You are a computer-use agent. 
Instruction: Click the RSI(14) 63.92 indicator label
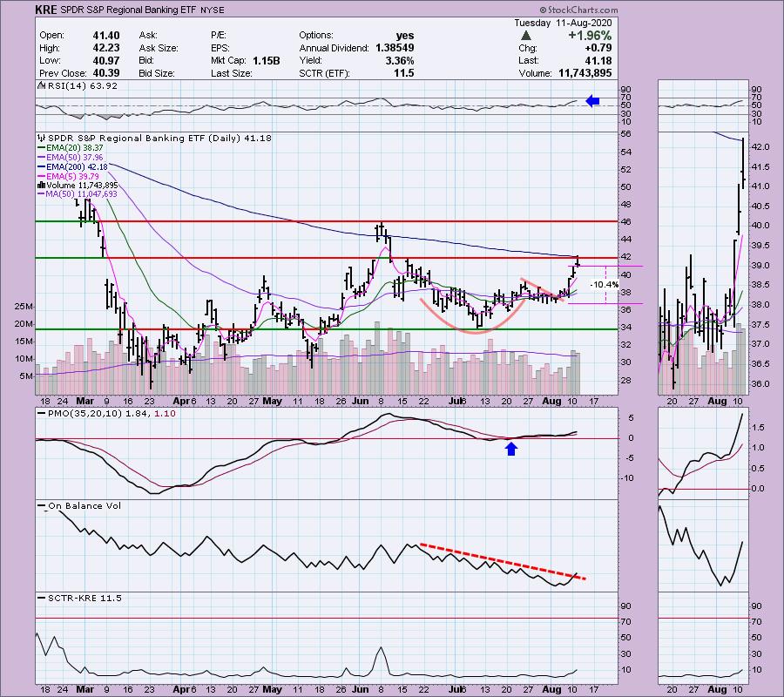(82, 86)
